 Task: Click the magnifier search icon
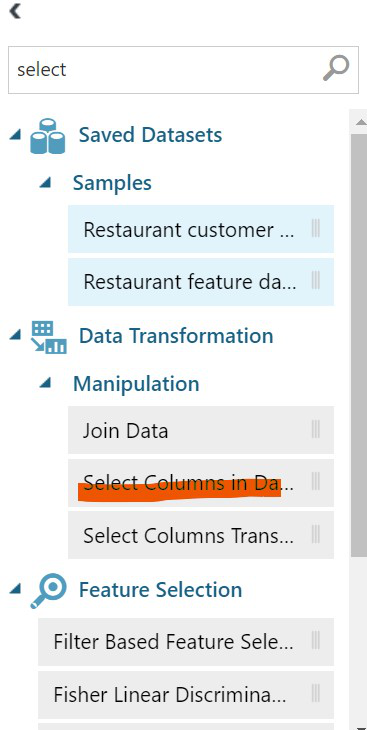tap(336, 69)
